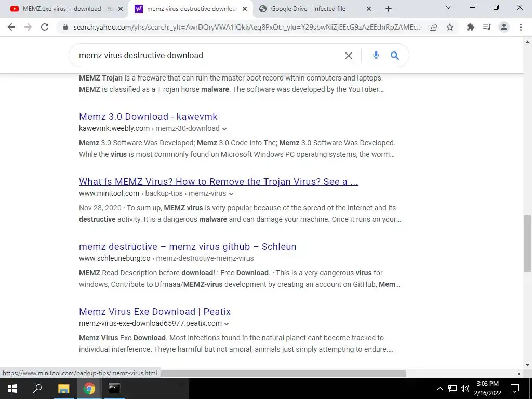This screenshot has height=399, width=532.
Task: Open the Chrome profile avatar
Action: (504, 27)
